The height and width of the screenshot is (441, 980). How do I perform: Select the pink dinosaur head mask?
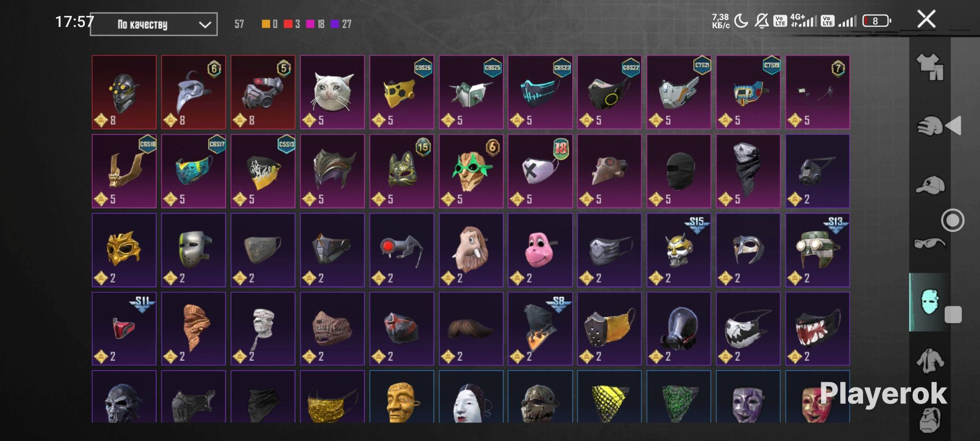pyautogui.click(x=541, y=250)
